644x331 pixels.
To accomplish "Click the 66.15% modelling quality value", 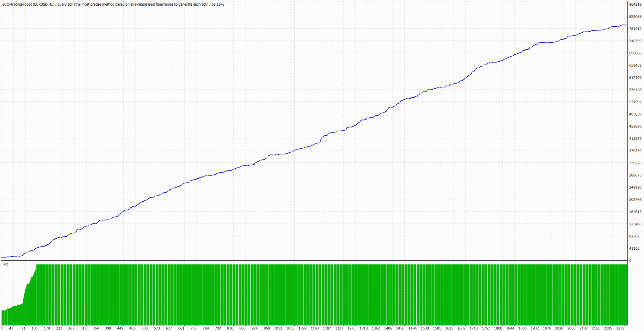I will [218, 4].
